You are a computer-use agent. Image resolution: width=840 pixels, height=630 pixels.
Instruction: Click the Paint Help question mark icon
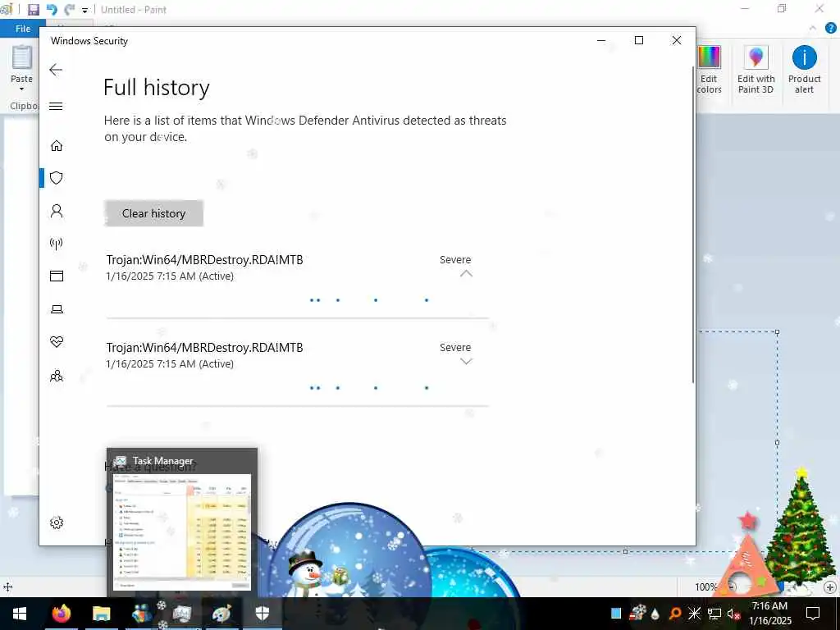[830, 29]
